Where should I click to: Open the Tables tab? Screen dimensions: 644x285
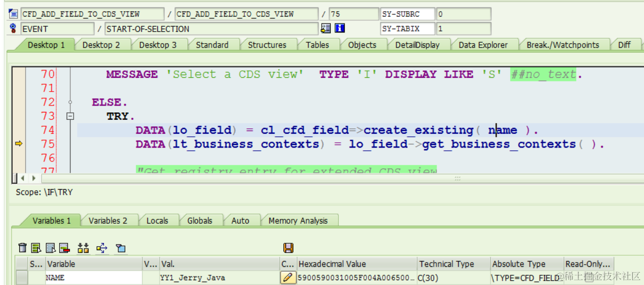tap(317, 45)
